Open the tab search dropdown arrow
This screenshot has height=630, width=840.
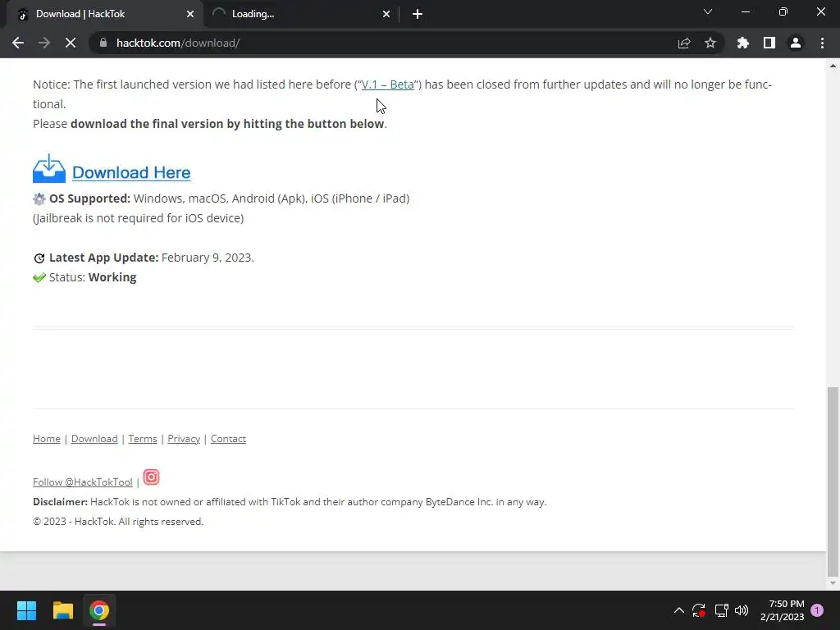[708, 11]
